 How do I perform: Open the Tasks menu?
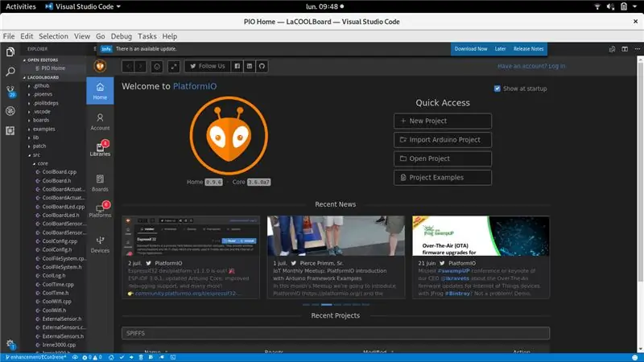coord(147,36)
